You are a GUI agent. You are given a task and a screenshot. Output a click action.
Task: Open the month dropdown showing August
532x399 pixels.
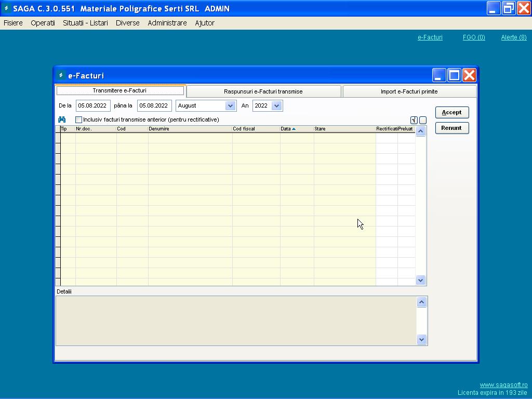pos(230,106)
